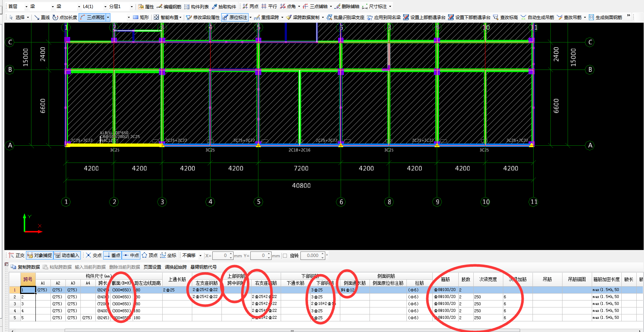Increase the X offset stepper
The image size is (644, 332).
coord(231,254)
